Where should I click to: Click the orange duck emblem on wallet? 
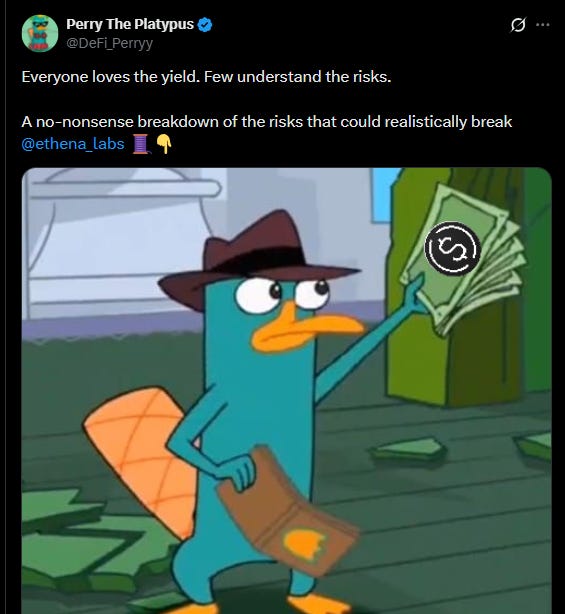click(305, 545)
